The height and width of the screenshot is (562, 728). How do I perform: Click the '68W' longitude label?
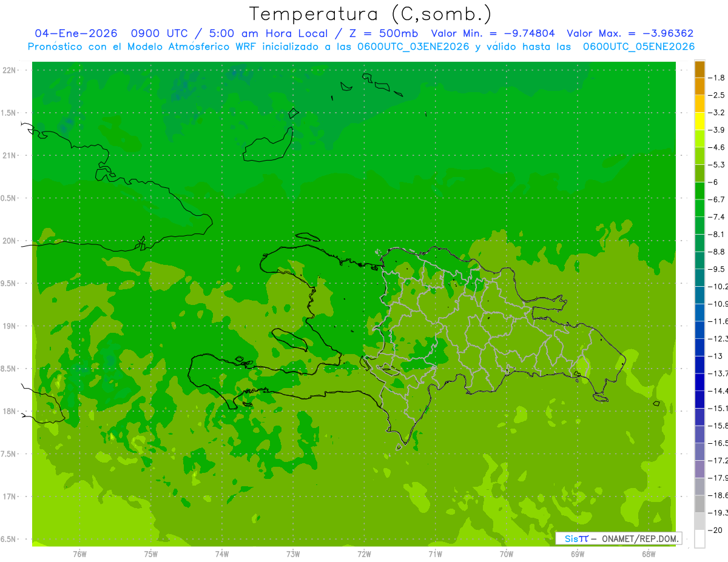click(649, 554)
